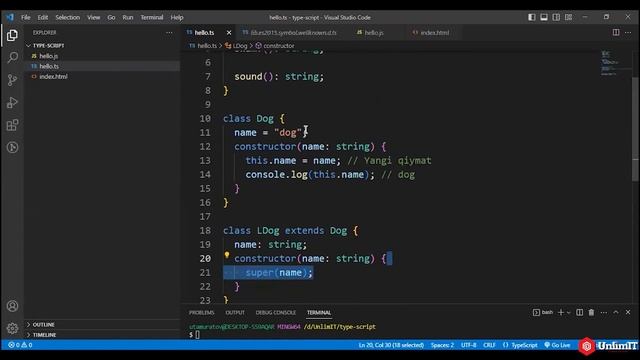The image size is (640, 360).
Task: Open the View menu
Action: pos(93,17)
